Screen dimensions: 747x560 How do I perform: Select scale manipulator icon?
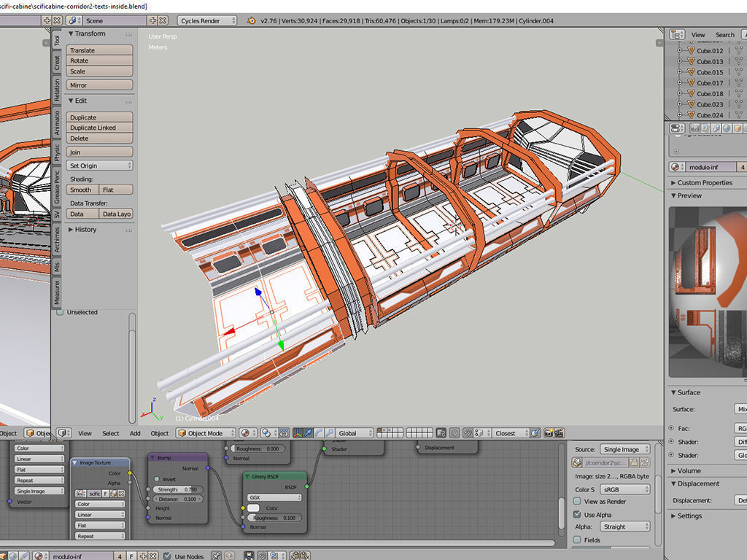(330, 433)
